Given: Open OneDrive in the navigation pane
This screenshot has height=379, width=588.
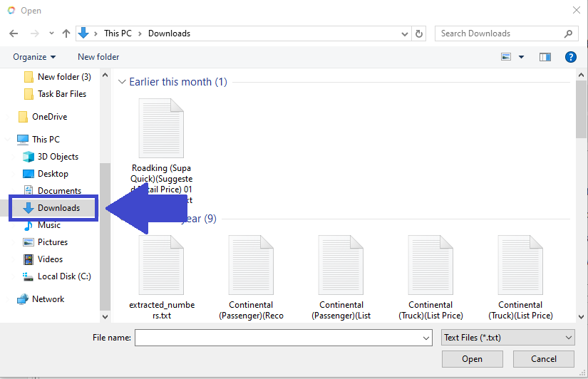Looking at the screenshot, I should (42, 117).
